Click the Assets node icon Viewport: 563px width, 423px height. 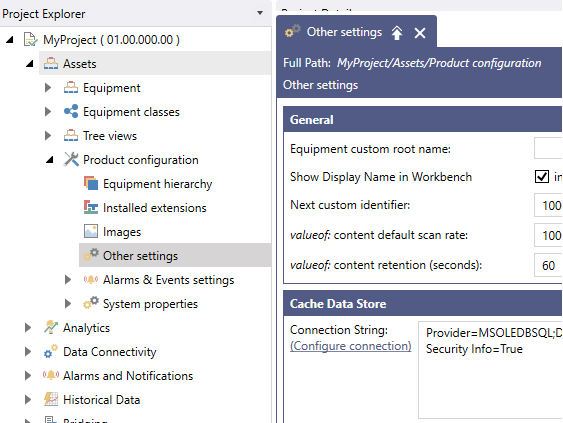pyautogui.click(x=51, y=64)
